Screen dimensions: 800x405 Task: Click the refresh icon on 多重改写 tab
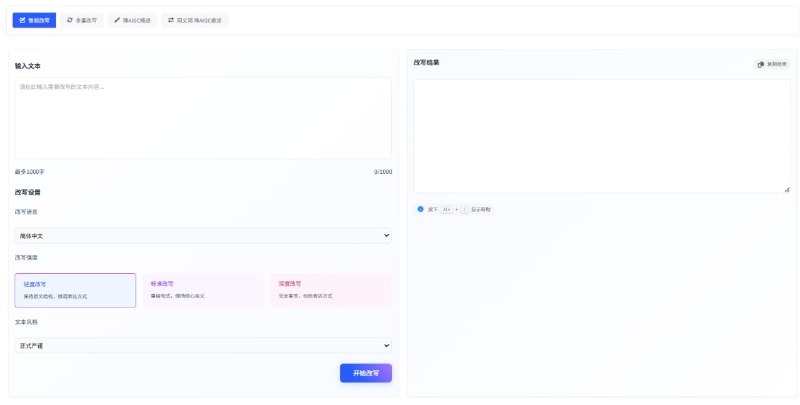coord(69,20)
